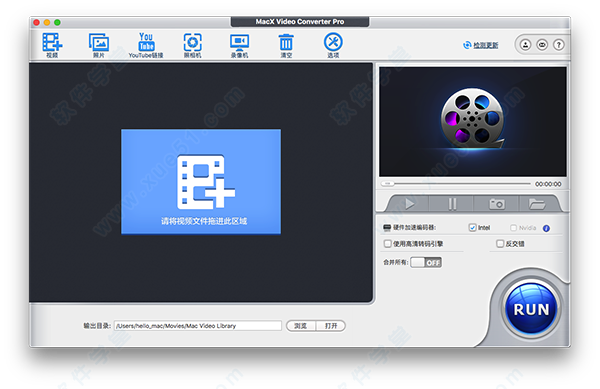Enable the high quality engine checkbox

coord(388,244)
